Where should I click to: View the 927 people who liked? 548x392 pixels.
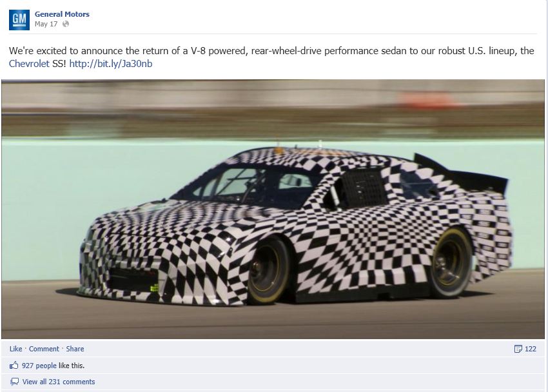coord(39,366)
